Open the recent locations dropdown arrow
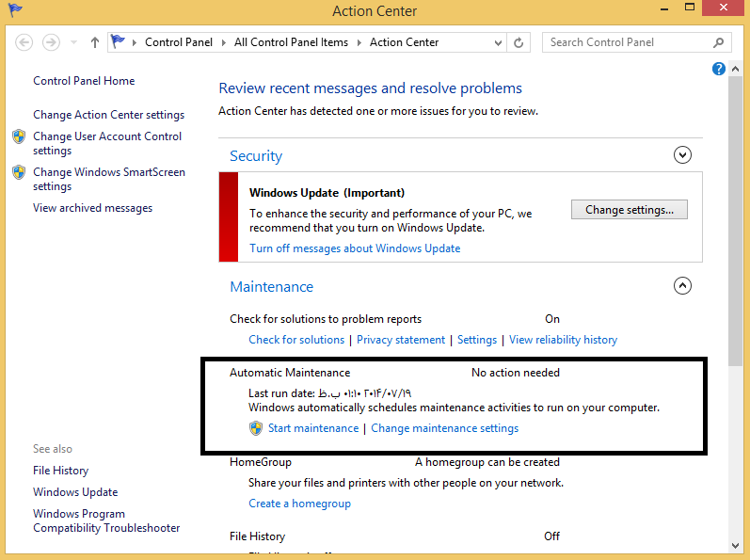The width and height of the screenshot is (750, 560). [x=73, y=42]
